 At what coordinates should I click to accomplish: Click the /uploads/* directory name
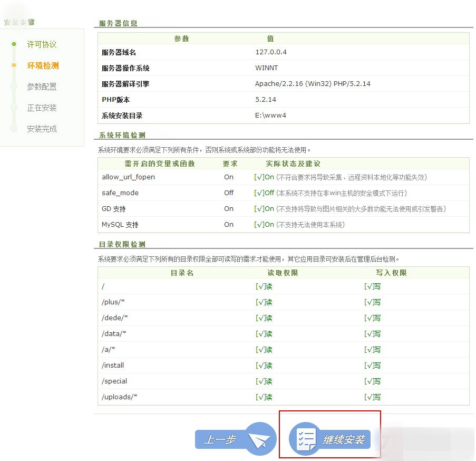[x=120, y=397]
